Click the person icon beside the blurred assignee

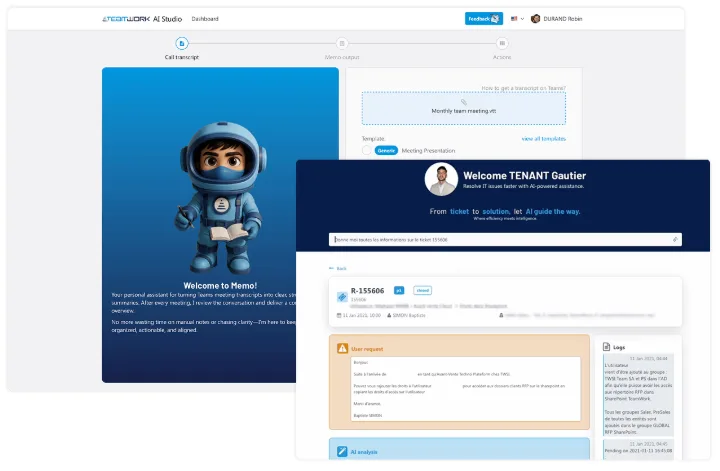click(501, 316)
